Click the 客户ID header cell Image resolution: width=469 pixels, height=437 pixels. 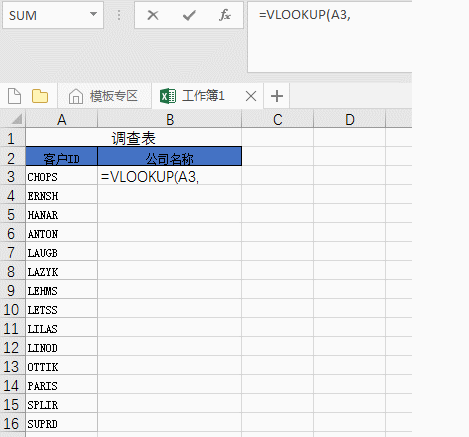click(62, 157)
